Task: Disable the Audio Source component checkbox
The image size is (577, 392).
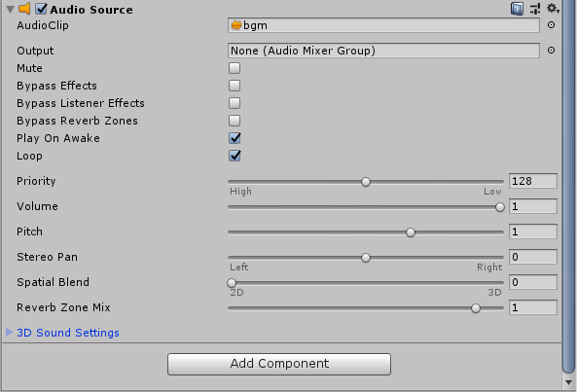Action: (41, 9)
